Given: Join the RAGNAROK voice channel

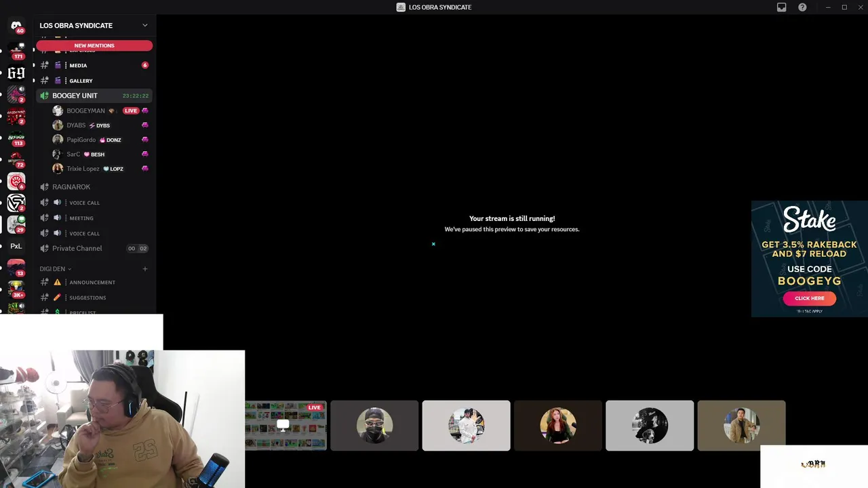Looking at the screenshot, I should coord(94,187).
